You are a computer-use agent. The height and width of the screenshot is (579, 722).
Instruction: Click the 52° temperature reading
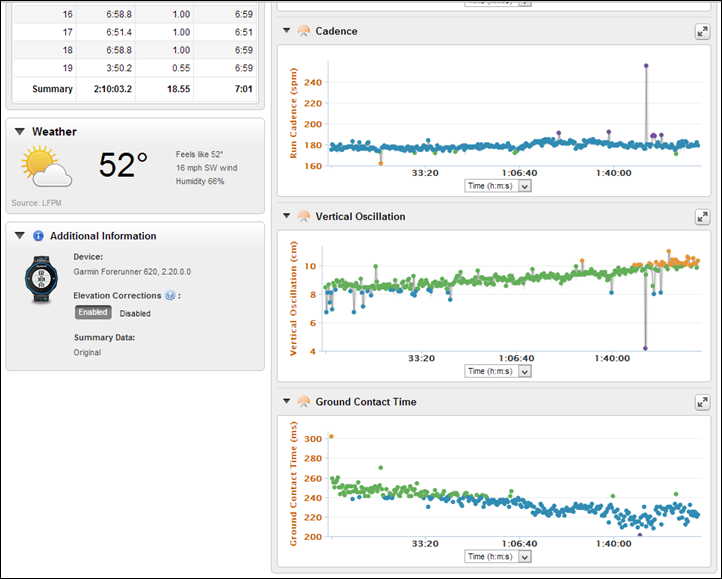tap(123, 165)
